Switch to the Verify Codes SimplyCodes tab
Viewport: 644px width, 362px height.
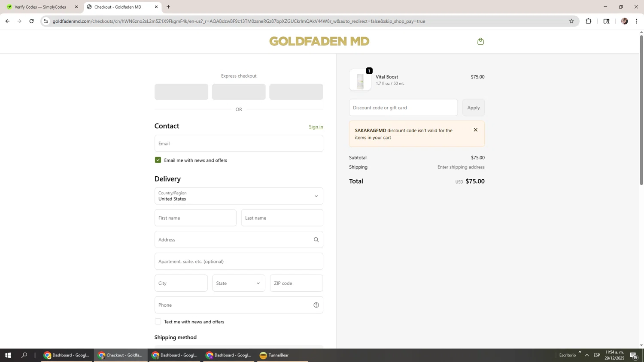[x=41, y=7]
